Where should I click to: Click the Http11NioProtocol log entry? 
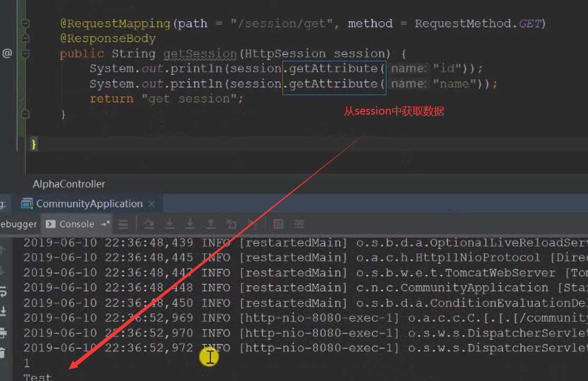[x=306, y=258]
